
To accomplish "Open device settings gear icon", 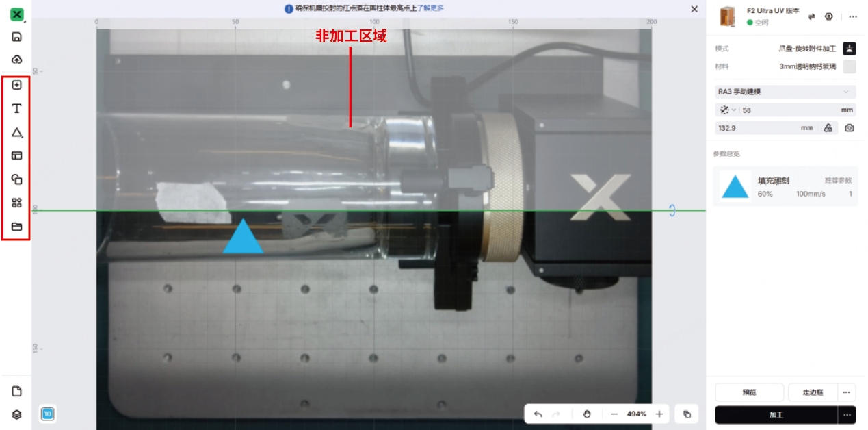I will click(x=829, y=16).
